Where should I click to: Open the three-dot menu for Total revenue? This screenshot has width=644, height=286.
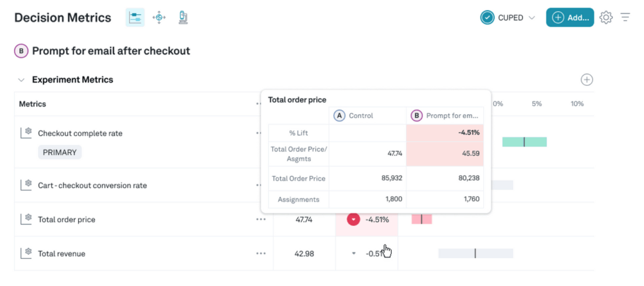click(x=261, y=253)
